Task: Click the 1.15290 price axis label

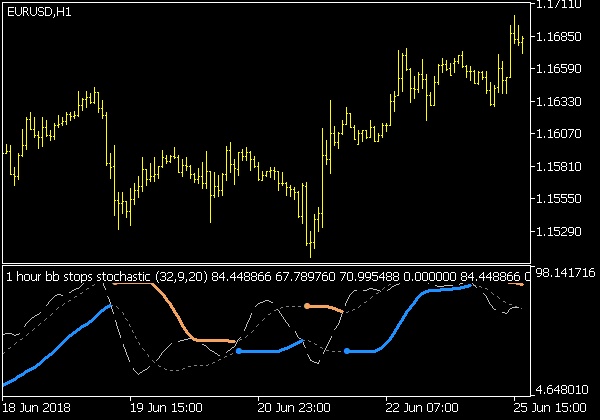Action: 559,232
